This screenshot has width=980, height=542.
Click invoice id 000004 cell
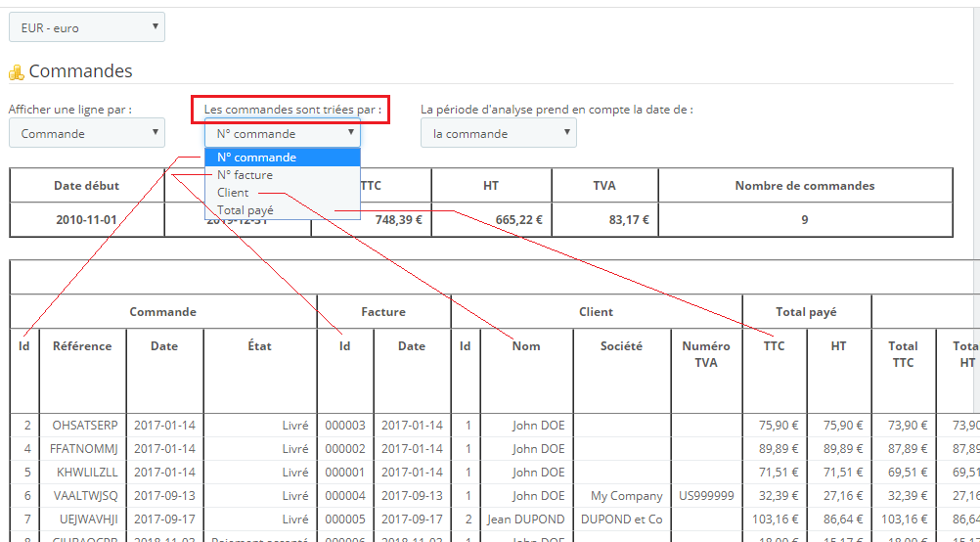(x=345, y=496)
